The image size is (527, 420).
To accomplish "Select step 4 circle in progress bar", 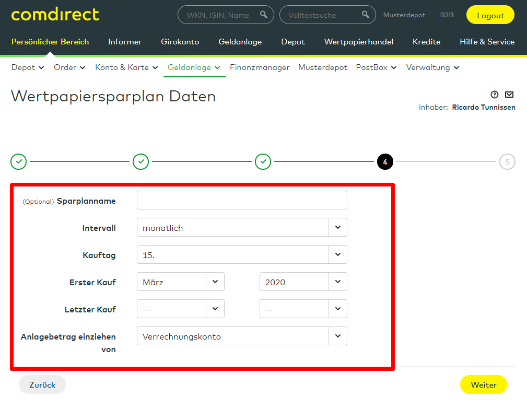I will (385, 162).
